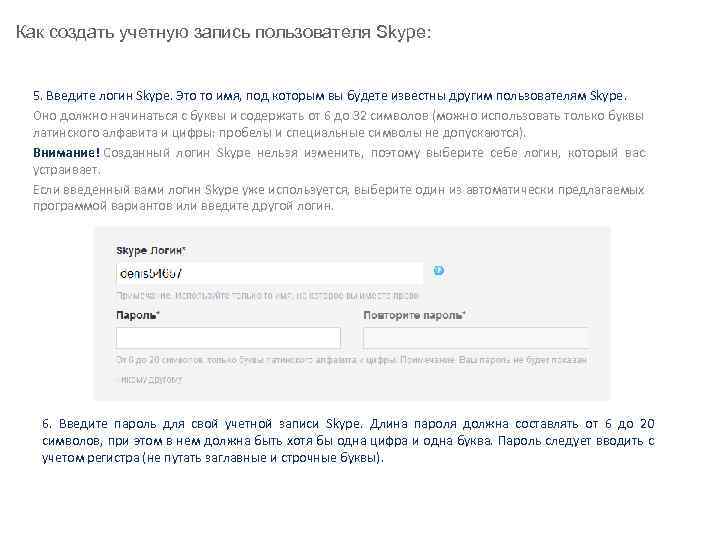Click the Skype Логин input field
This screenshot has width=720, height=540.
tap(270, 273)
